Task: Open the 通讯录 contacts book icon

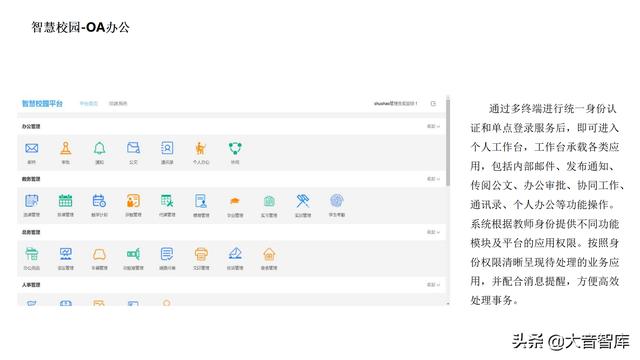Action: point(167,148)
